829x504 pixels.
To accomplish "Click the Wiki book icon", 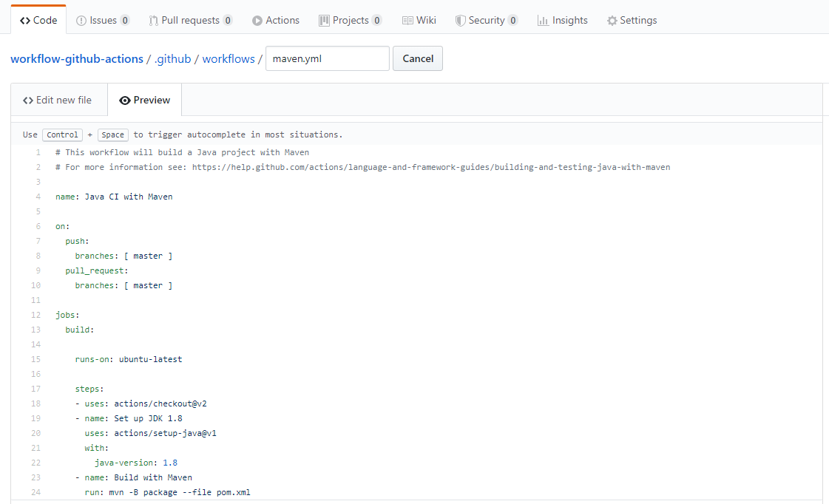I will (x=407, y=21).
